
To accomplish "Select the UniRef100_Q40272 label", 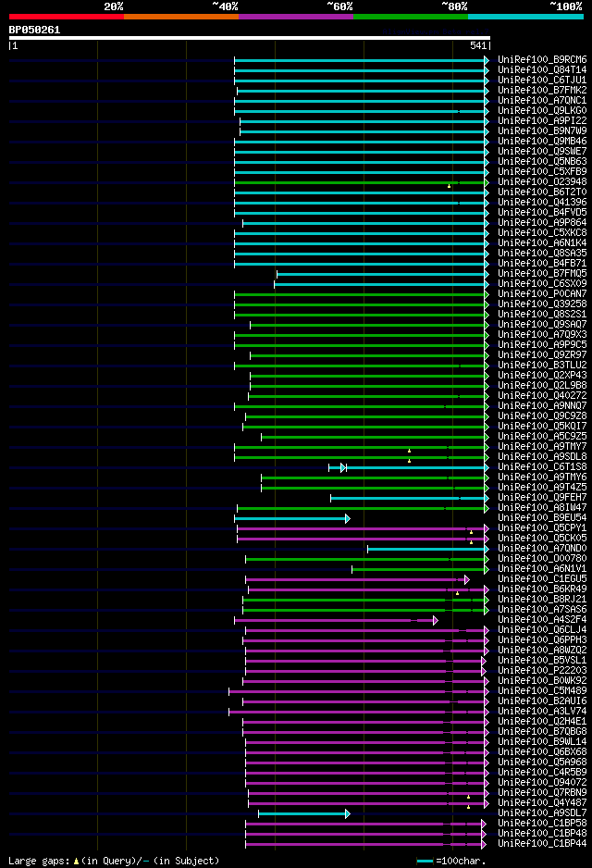I will click(542, 396).
